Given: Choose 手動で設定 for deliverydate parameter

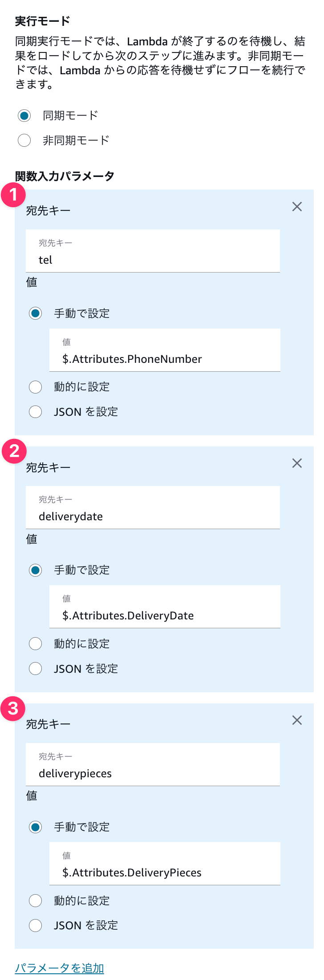Looking at the screenshot, I should [x=35, y=570].
